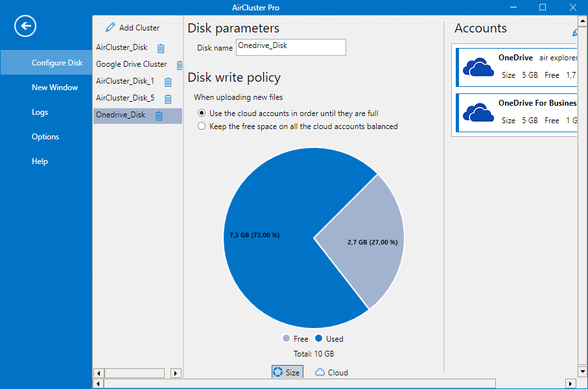Select the Google Drive Cluster entry
The height and width of the screenshot is (389, 588).
[131, 64]
